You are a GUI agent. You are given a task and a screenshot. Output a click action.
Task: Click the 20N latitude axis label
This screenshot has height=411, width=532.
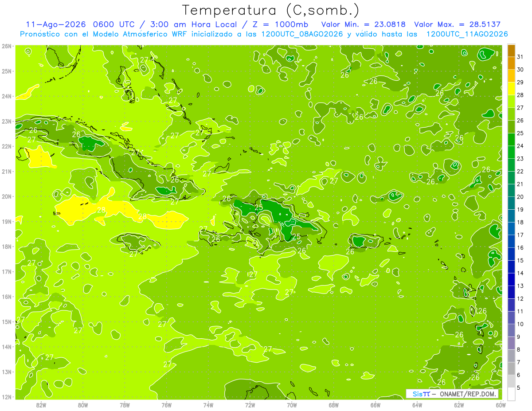(7, 196)
